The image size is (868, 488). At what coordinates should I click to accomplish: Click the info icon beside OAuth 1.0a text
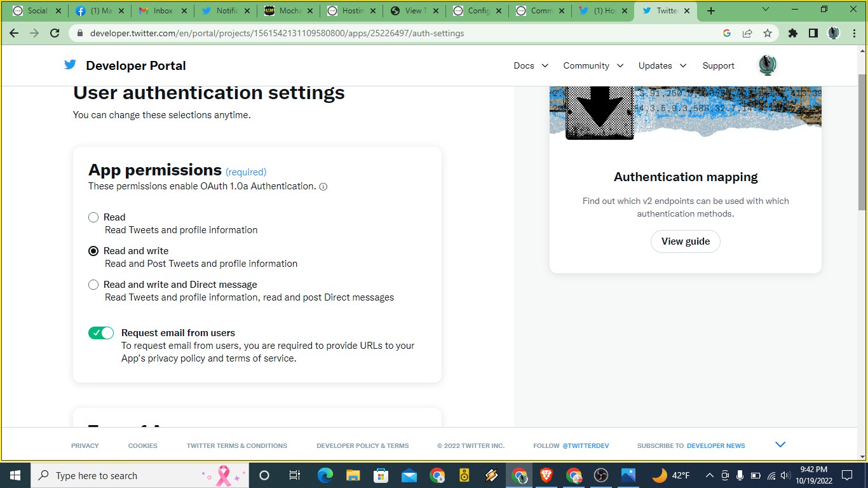323,187
